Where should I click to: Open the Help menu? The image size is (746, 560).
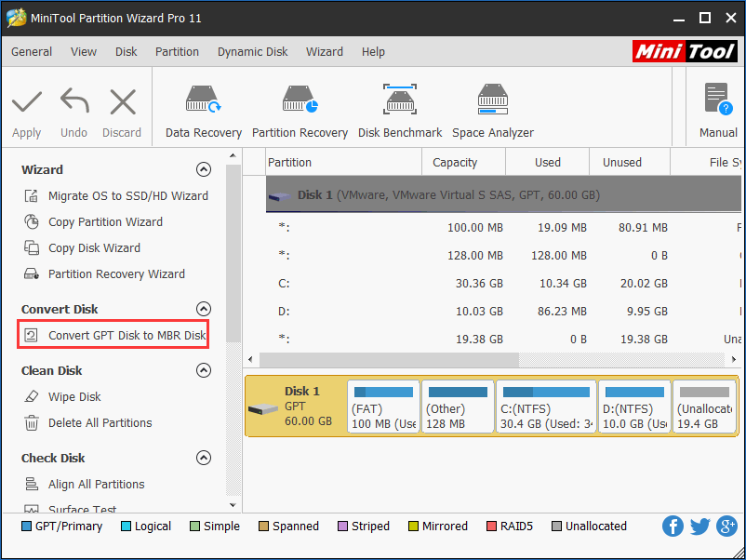tap(373, 51)
